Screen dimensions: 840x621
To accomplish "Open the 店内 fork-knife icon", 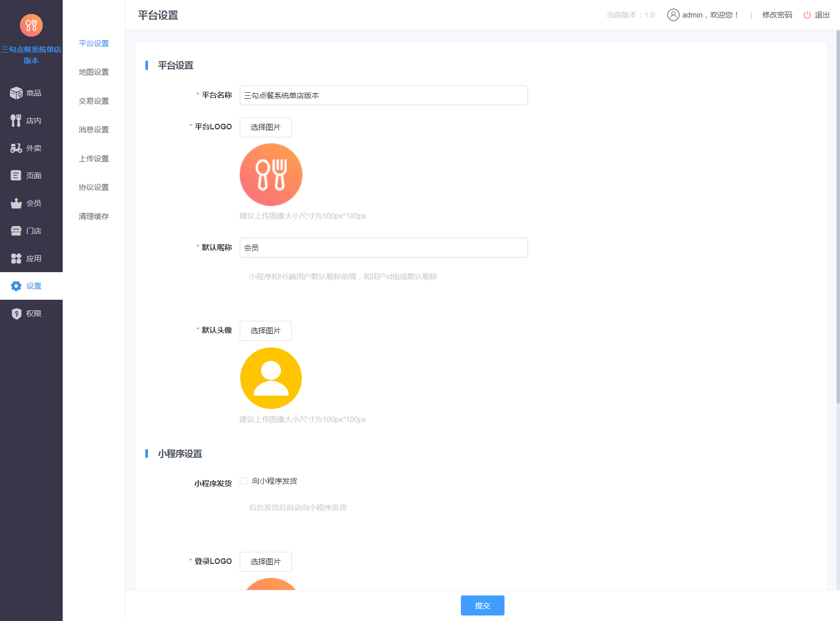I will pos(16,120).
